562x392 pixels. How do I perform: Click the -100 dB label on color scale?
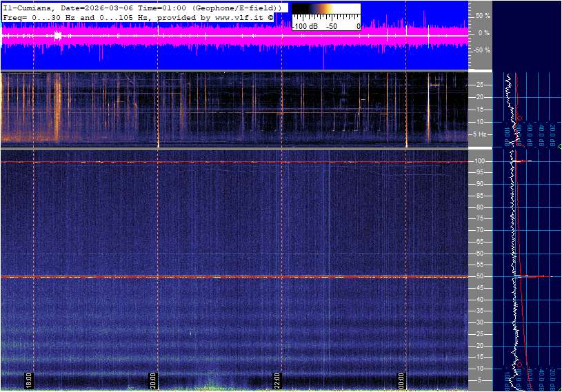pyautogui.click(x=304, y=26)
